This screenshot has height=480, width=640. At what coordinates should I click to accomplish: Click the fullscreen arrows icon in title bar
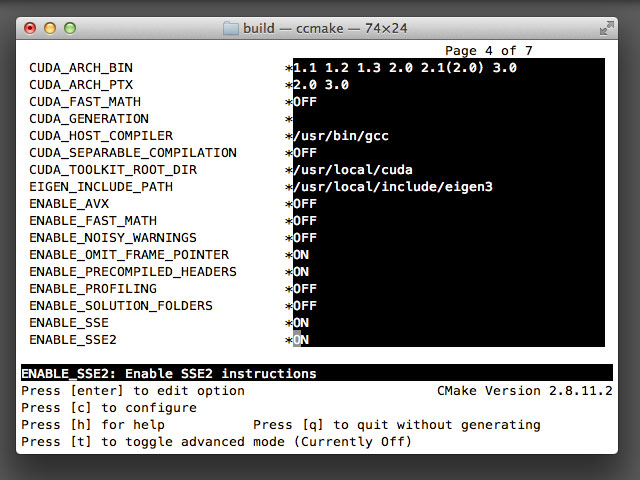[605, 28]
